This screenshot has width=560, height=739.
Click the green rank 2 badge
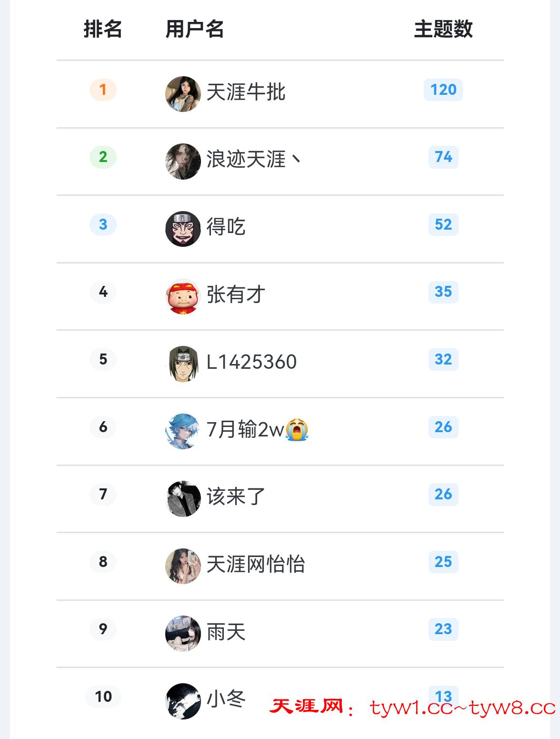(x=103, y=157)
